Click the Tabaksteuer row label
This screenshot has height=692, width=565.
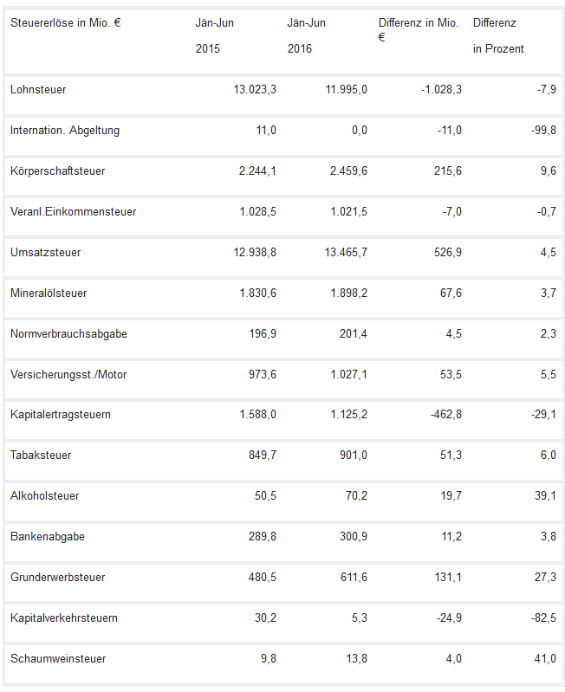pyautogui.click(x=41, y=455)
